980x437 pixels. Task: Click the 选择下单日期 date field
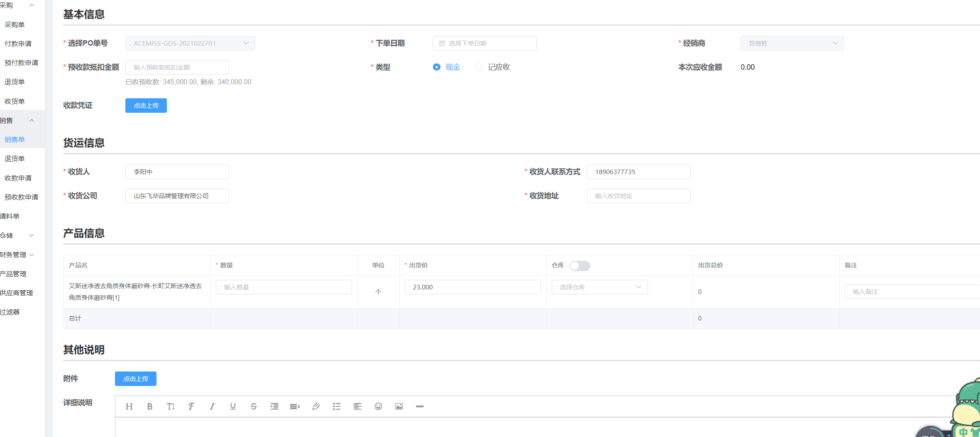485,44
